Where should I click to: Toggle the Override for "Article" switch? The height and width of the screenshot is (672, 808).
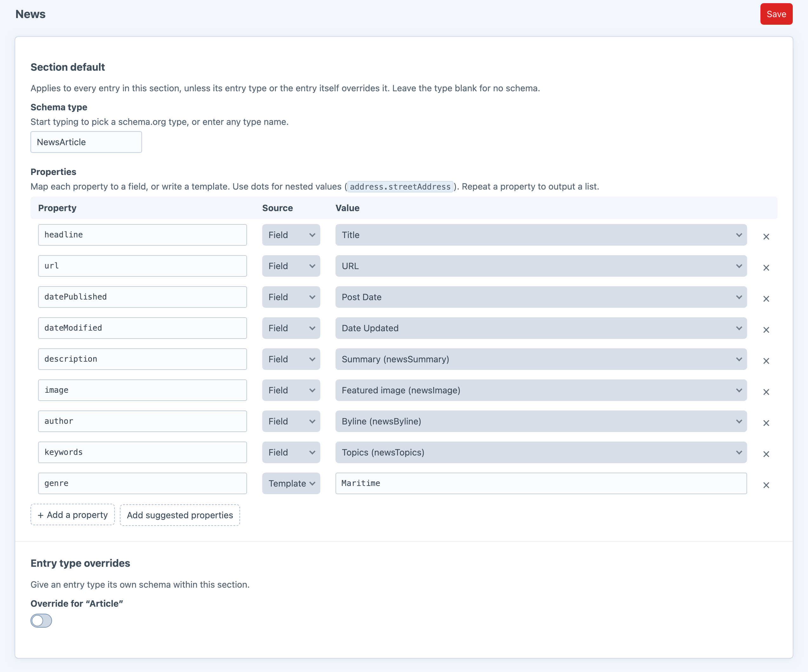point(41,620)
